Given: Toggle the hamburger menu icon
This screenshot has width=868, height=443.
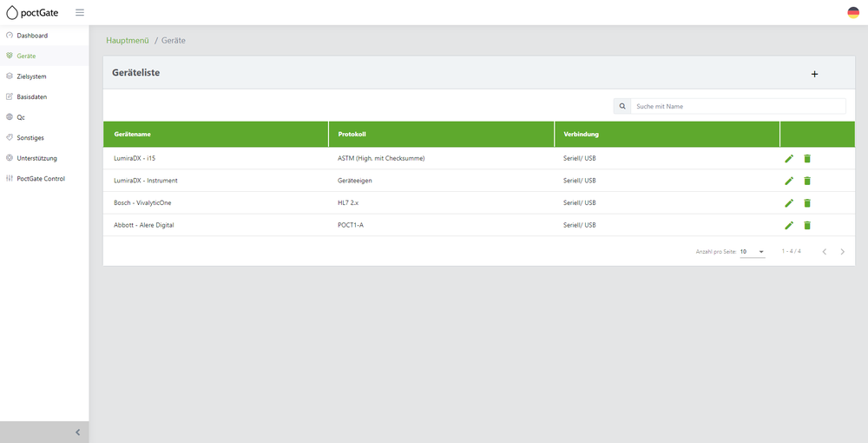Looking at the screenshot, I should point(80,12).
